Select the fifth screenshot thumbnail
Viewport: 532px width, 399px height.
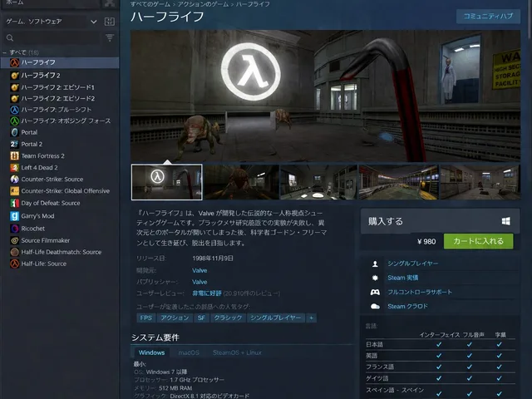tap(480, 182)
